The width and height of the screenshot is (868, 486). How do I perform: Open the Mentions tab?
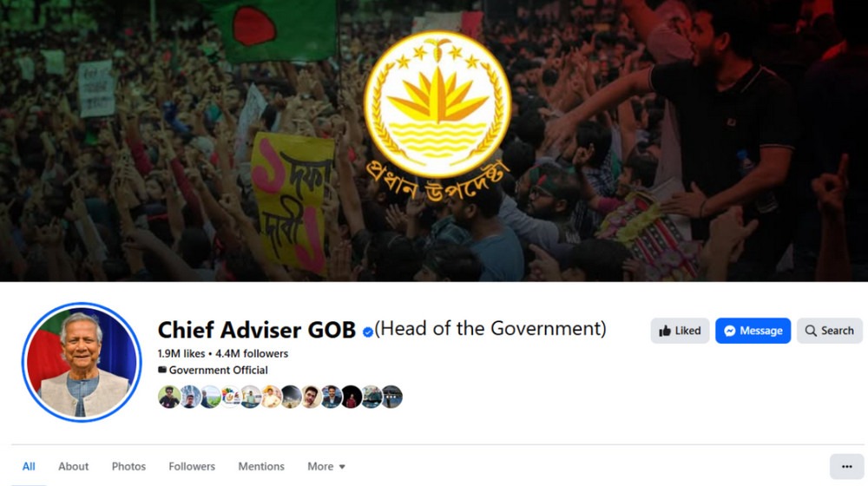click(261, 467)
